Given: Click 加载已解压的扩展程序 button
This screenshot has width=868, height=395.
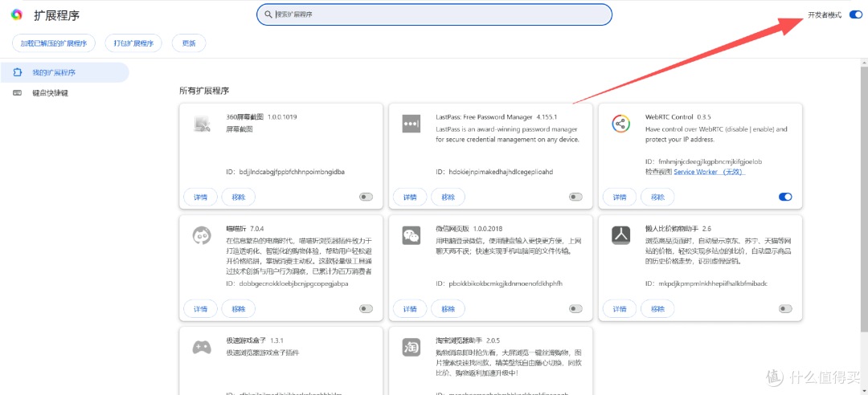Looking at the screenshot, I should coord(54,43).
